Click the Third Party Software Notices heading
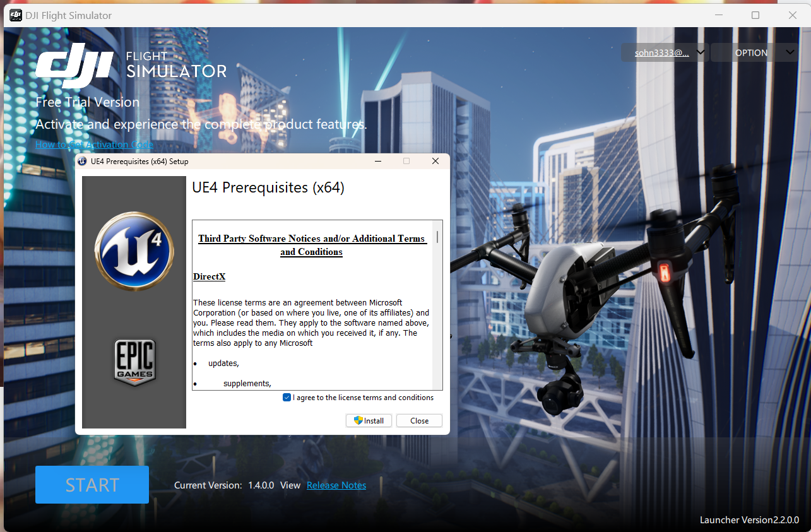 click(x=312, y=245)
